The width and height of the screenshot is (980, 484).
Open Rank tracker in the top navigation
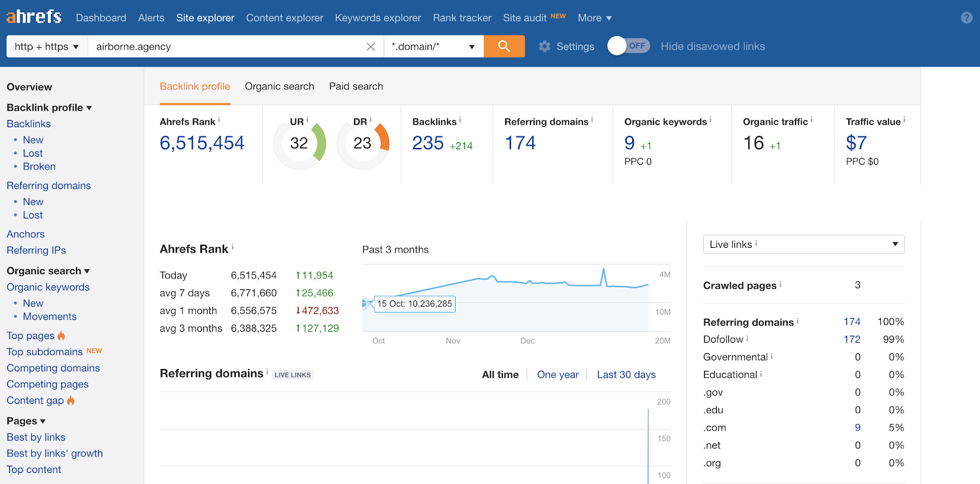[462, 18]
